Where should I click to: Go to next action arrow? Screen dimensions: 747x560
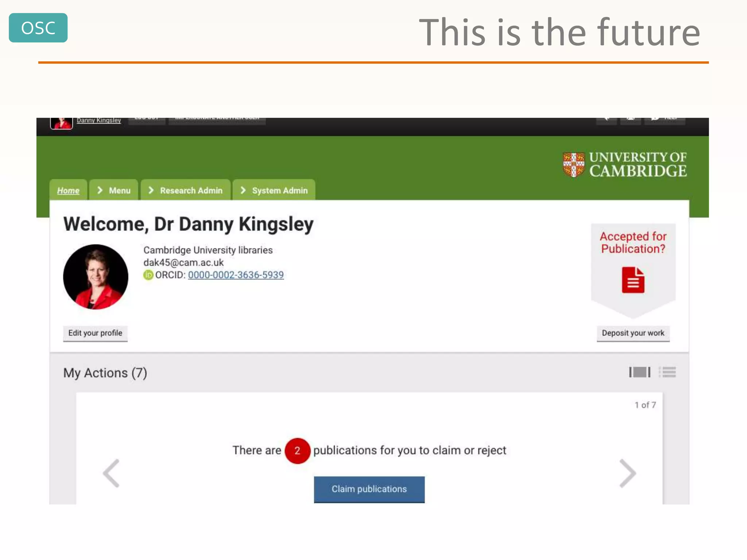coord(627,473)
